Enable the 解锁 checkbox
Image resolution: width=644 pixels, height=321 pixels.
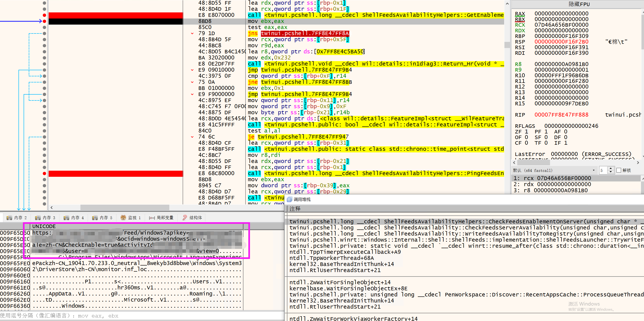pyautogui.click(x=619, y=170)
